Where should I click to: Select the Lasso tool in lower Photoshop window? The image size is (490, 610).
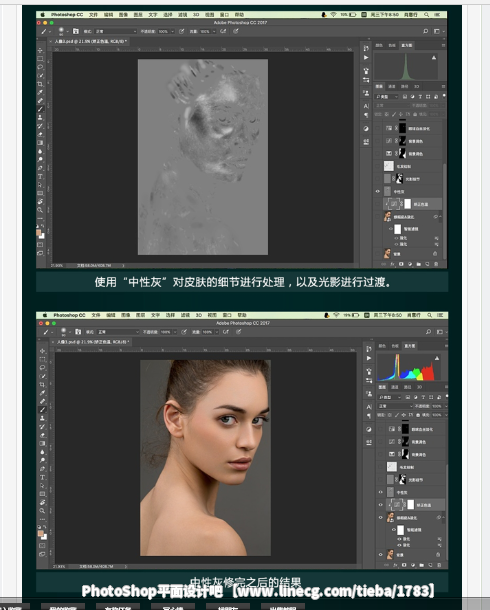pyautogui.click(x=42, y=368)
